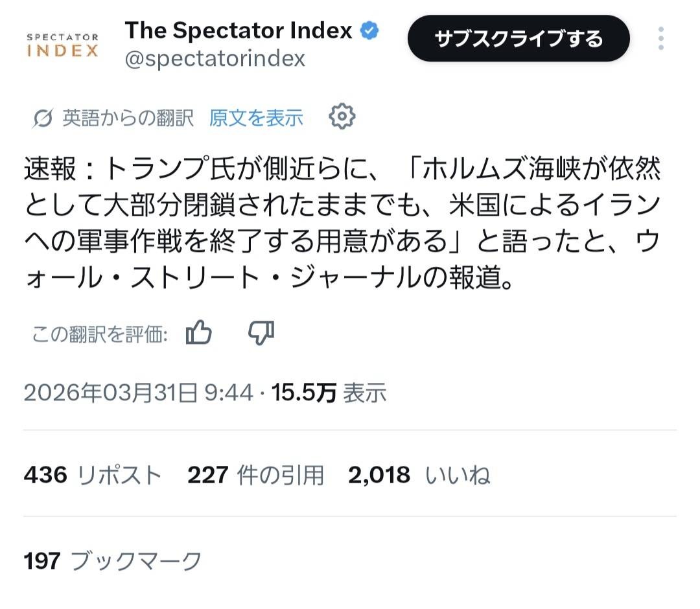Click the 英語からの翻訳 translation label
Screen dimensions: 700x609
[128, 118]
